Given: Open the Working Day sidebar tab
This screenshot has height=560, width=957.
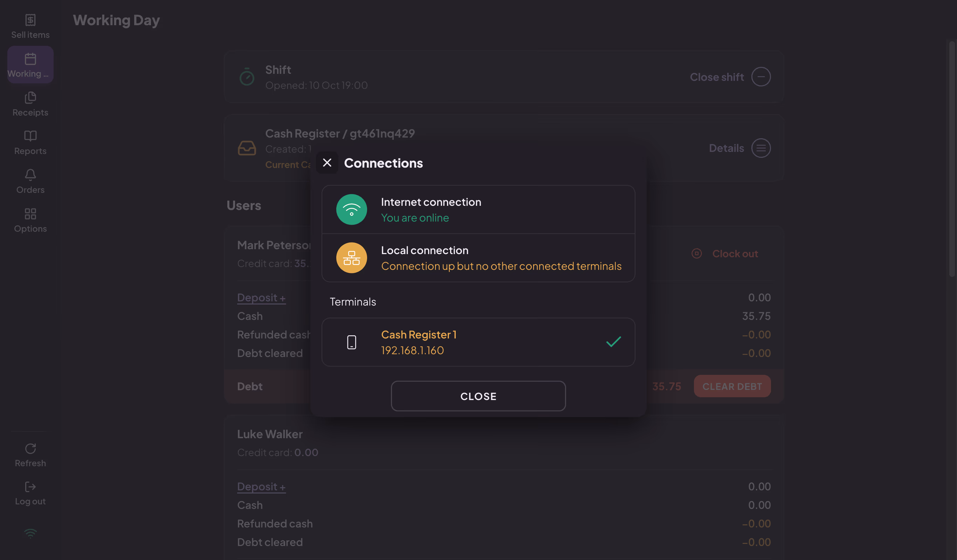Looking at the screenshot, I should click(x=30, y=65).
